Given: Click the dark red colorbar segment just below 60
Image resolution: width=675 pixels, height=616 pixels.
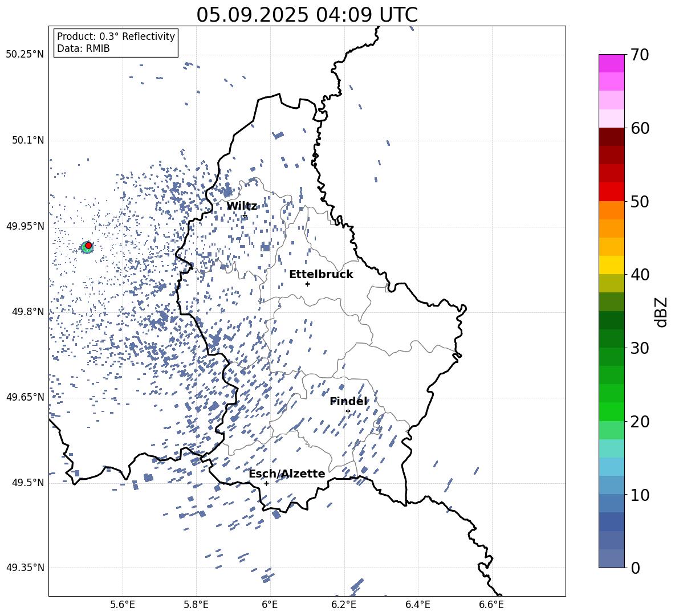Looking at the screenshot, I should [612, 137].
